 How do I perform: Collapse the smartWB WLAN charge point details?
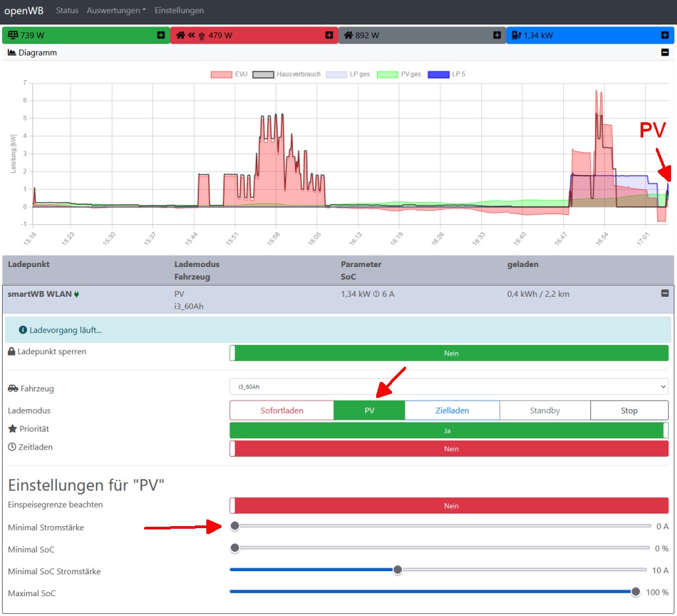(665, 293)
